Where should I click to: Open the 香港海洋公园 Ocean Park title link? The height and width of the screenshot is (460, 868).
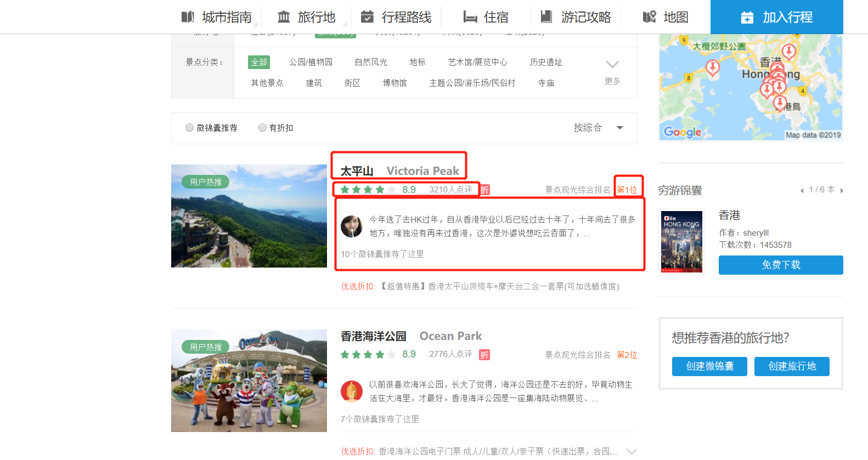pyautogui.click(x=411, y=336)
